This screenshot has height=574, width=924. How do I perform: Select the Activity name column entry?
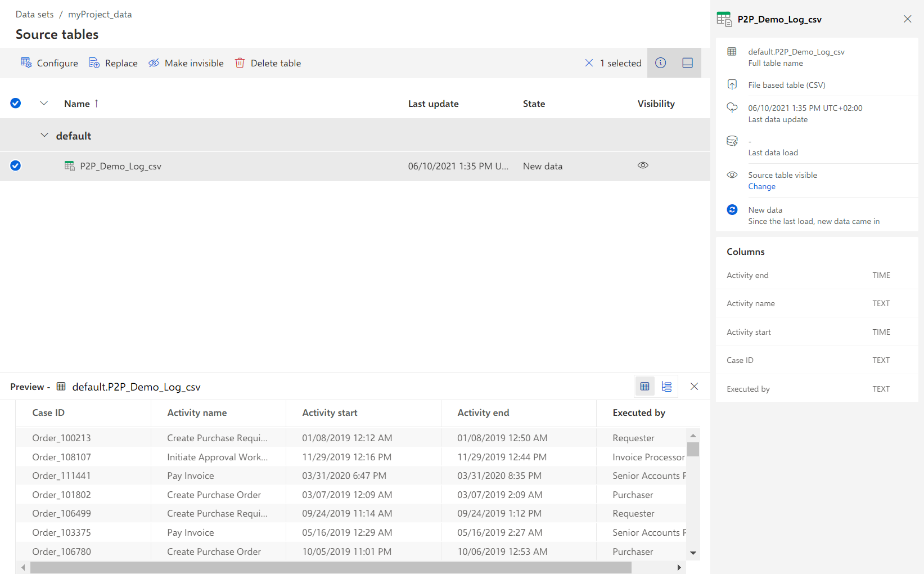pyautogui.click(x=817, y=303)
